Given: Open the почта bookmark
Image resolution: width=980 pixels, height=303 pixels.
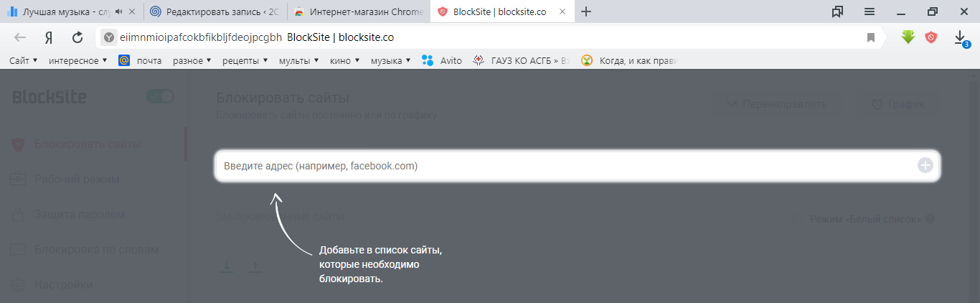Looking at the screenshot, I should (141, 61).
